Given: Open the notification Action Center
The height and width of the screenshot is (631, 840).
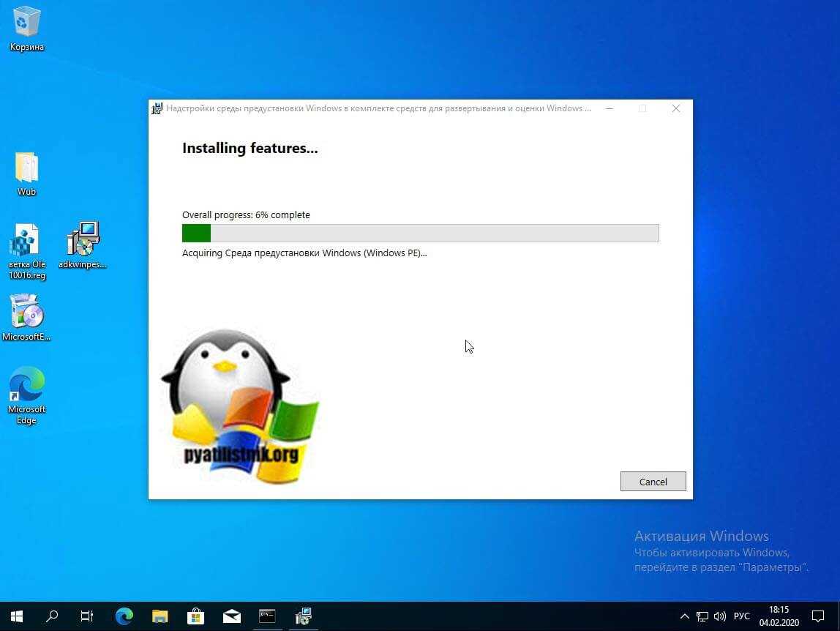Looking at the screenshot, I should pyautogui.click(x=818, y=616).
